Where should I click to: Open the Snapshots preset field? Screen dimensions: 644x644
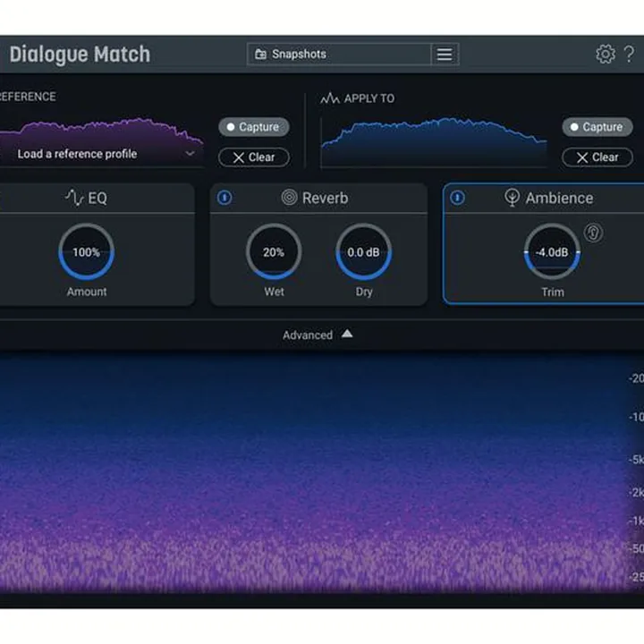tap(339, 55)
